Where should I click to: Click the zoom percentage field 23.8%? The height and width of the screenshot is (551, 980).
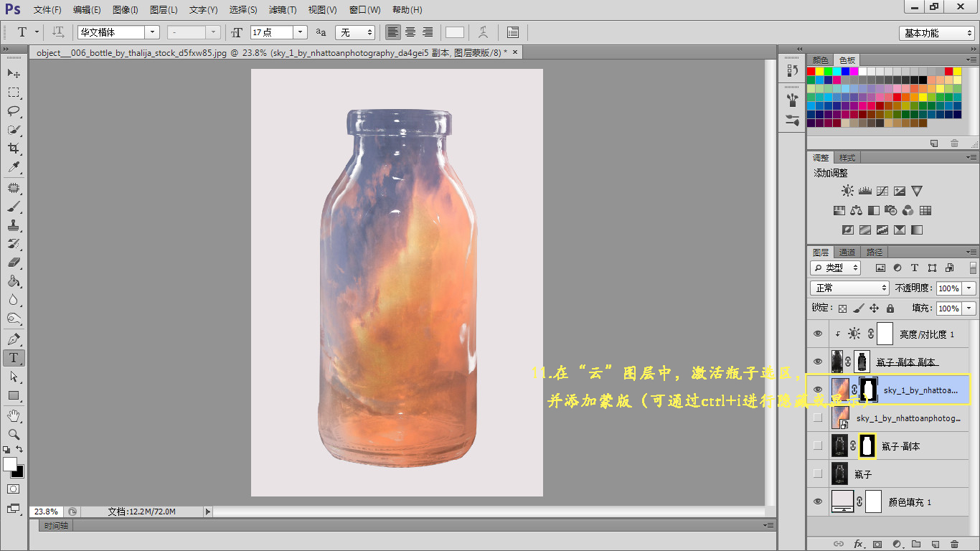(46, 512)
